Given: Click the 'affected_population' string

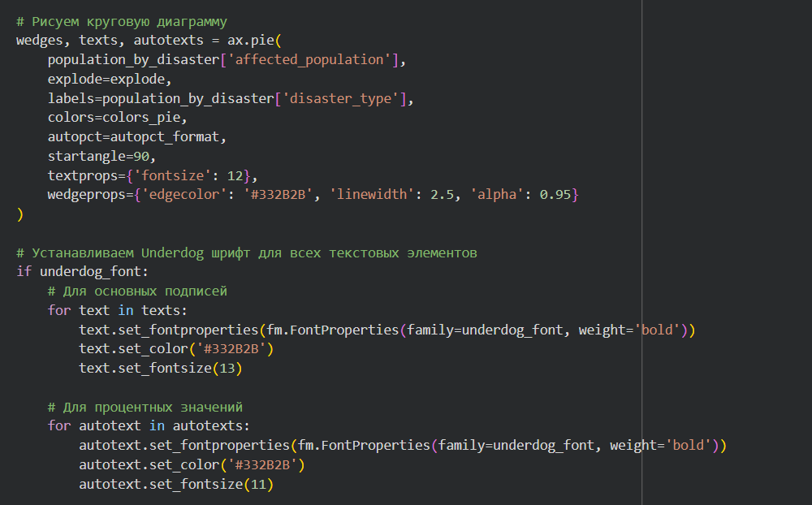Looking at the screenshot, I should pos(309,60).
